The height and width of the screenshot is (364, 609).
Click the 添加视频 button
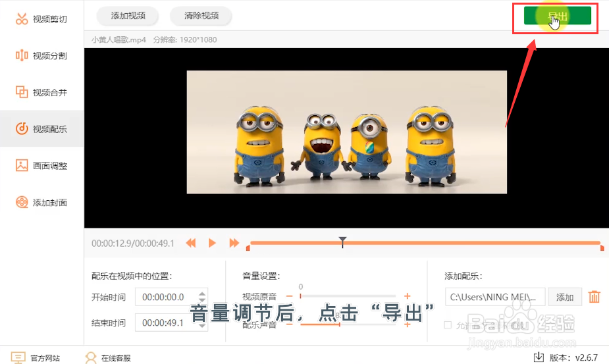(x=128, y=16)
